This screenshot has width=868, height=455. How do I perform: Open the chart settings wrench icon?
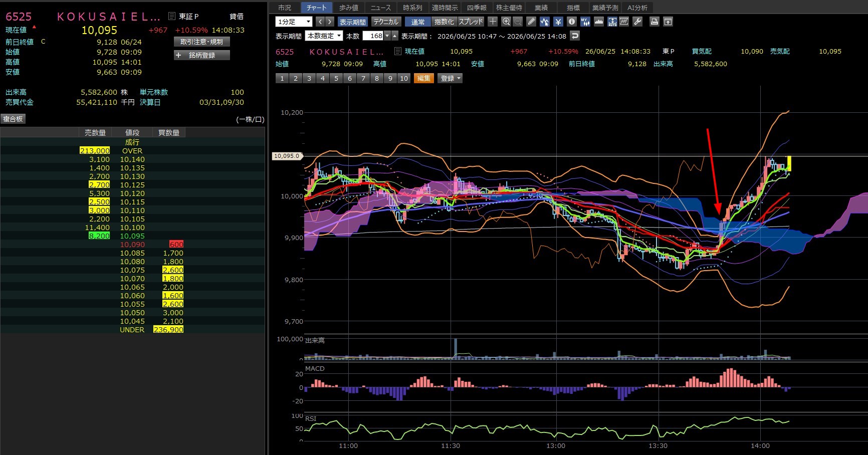coord(637,22)
